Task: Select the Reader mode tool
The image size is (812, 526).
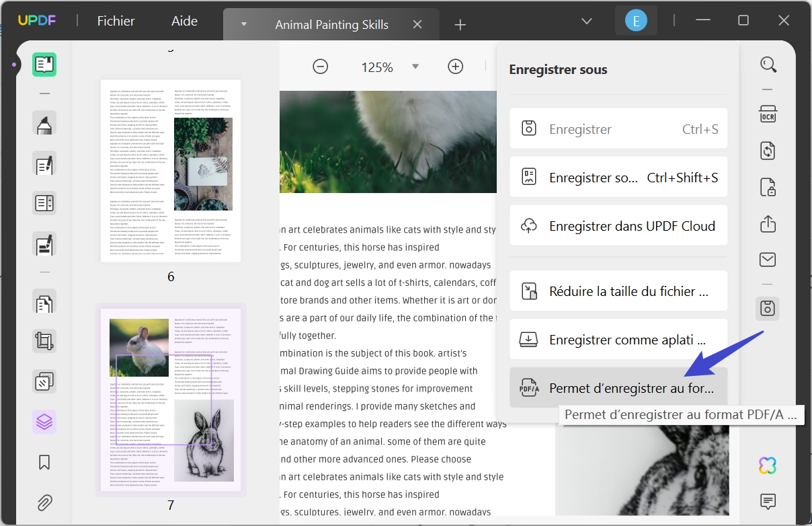Action: click(x=44, y=65)
